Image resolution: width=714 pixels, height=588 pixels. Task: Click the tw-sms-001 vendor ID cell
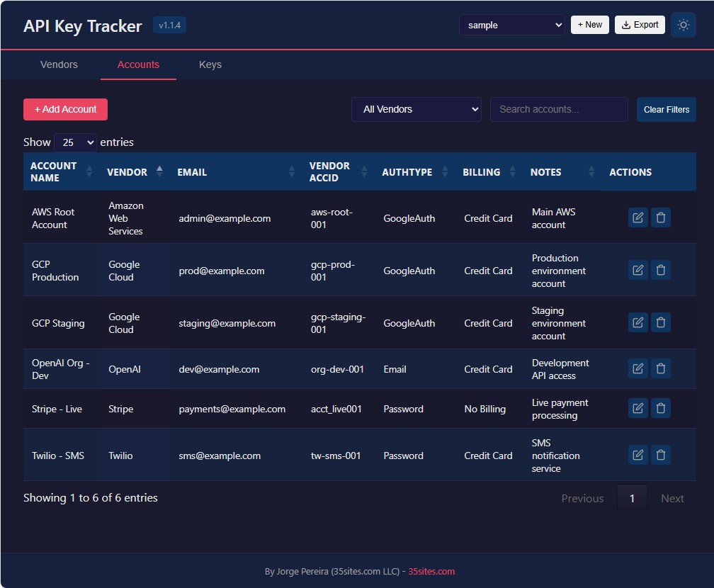(x=336, y=456)
